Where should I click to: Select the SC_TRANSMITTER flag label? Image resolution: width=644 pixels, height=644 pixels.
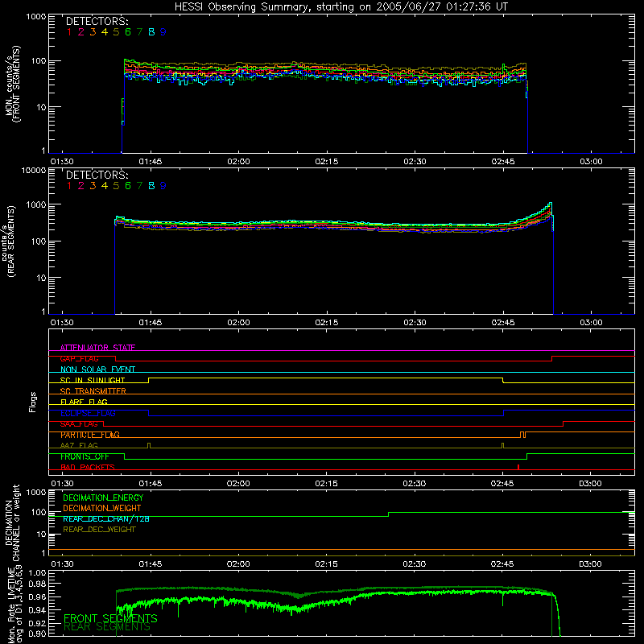click(x=93, y=391)
